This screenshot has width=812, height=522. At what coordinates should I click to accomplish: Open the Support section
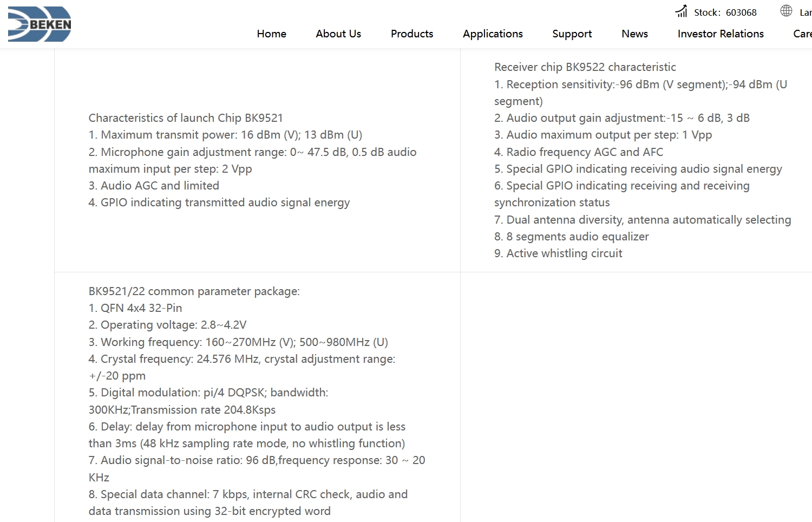(572, 34)
